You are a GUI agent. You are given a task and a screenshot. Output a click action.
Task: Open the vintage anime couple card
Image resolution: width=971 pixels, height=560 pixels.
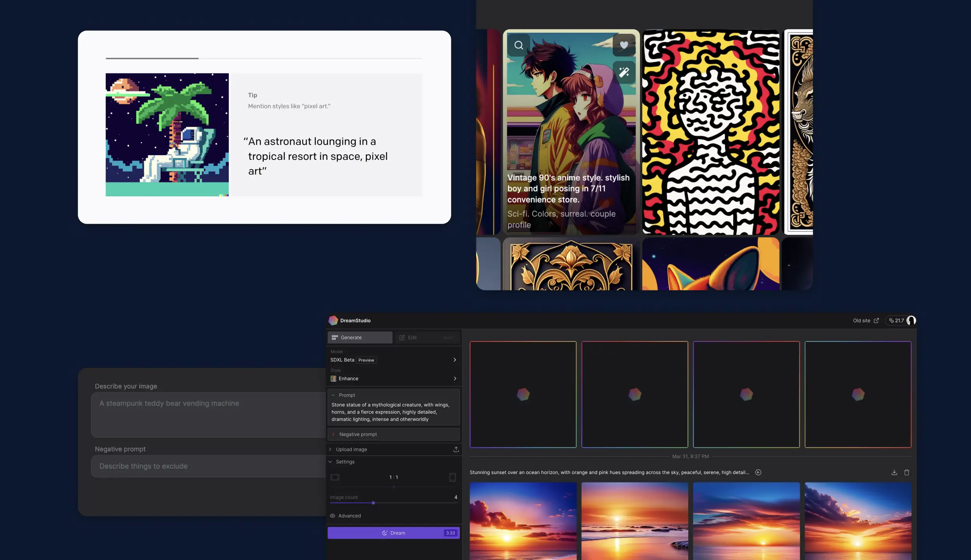[571, 132]
